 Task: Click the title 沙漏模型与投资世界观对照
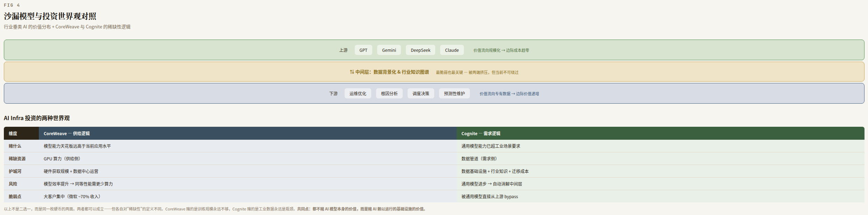pyautogui.click(x=50, y=16)
